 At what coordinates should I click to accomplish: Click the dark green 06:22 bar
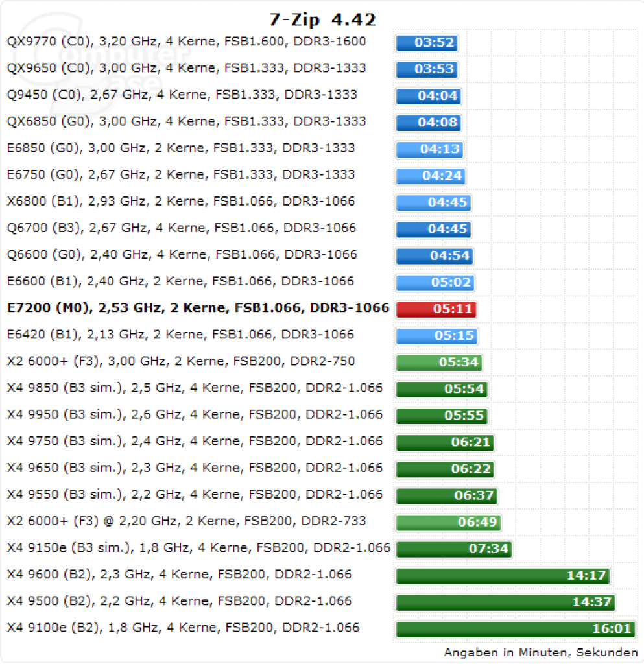point(446,469)
